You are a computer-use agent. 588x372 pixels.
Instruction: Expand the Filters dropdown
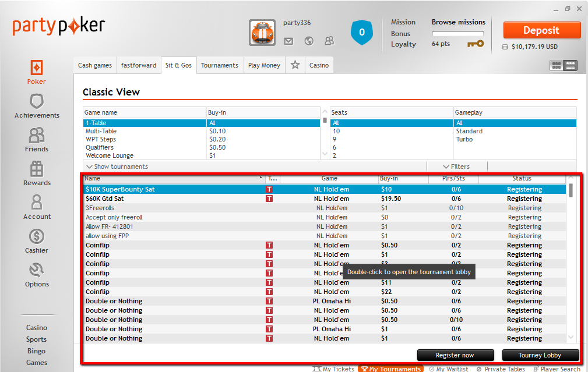click(x=456, y=166)
